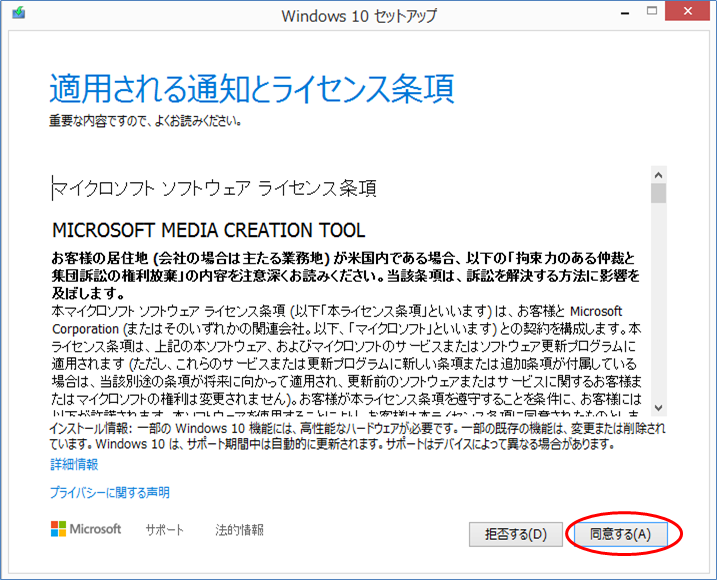Click the bold arbitration notice paragraph
717x580 pixels.
pyautogui.click(x=346, y=276)
